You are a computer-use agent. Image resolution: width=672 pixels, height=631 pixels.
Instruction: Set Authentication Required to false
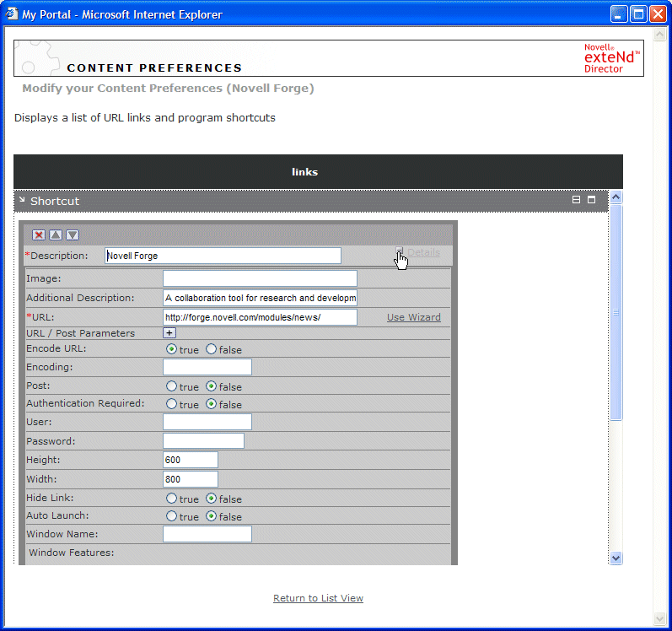212,404
